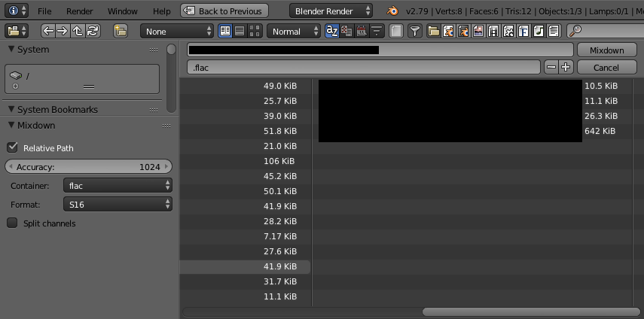Click the Mixdown confirm button
The height and width of the screenshot is (319, 644).
[x=606, y=50]
